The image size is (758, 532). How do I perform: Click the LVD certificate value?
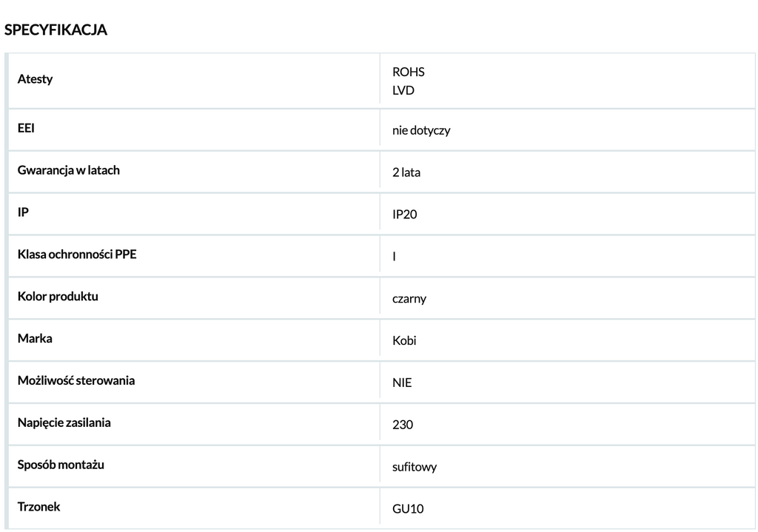[403, 90]
